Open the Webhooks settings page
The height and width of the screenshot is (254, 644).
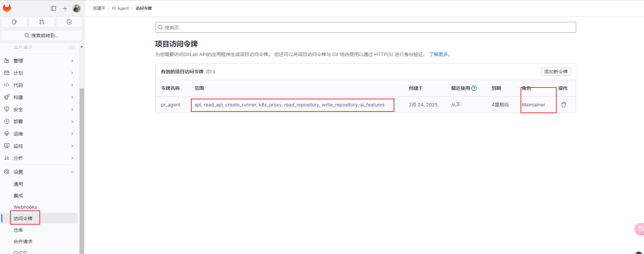click(x=25, y=207)
